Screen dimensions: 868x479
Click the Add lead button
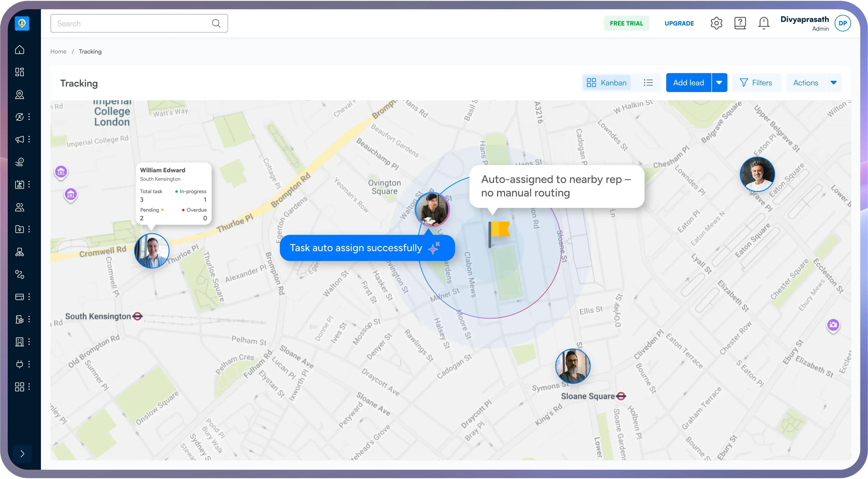tap(688, 83)
